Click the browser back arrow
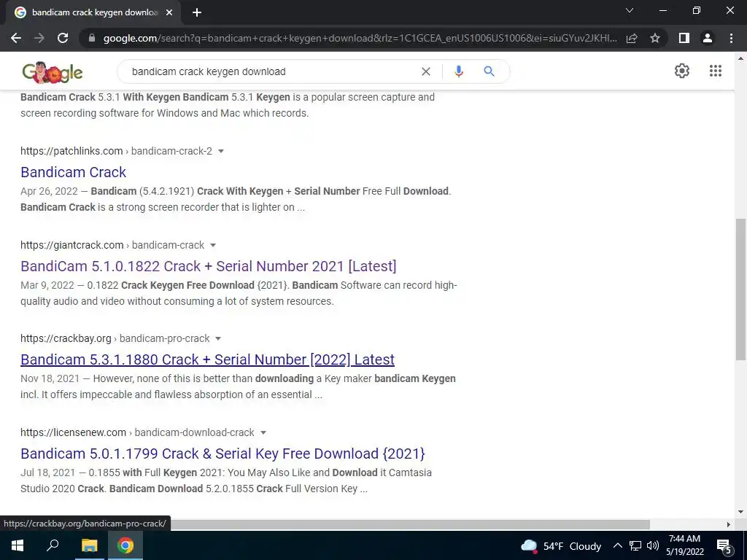747x560 pixels. coord(16,38)
